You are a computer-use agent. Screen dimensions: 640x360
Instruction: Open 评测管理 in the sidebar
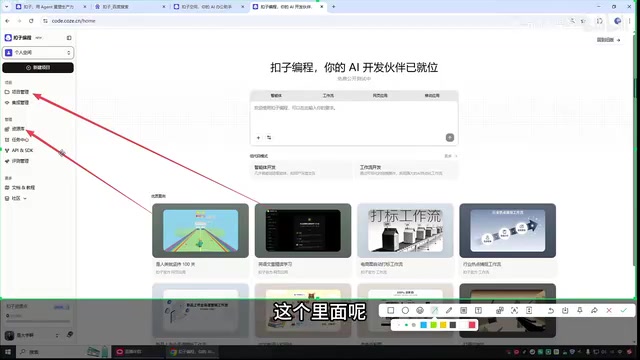17,161
